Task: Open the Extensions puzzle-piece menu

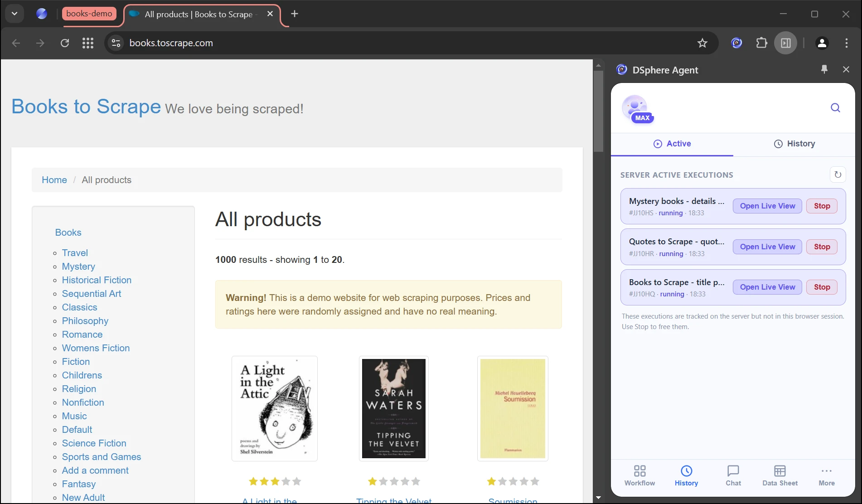Action: pos(761,43)
